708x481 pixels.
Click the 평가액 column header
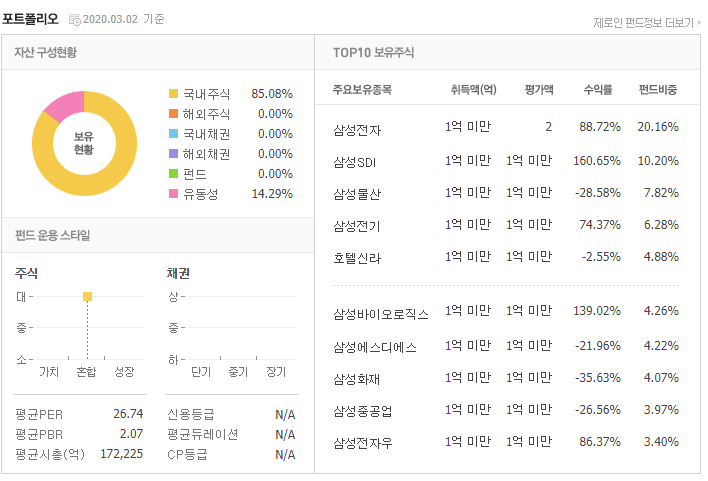(539, 89)
